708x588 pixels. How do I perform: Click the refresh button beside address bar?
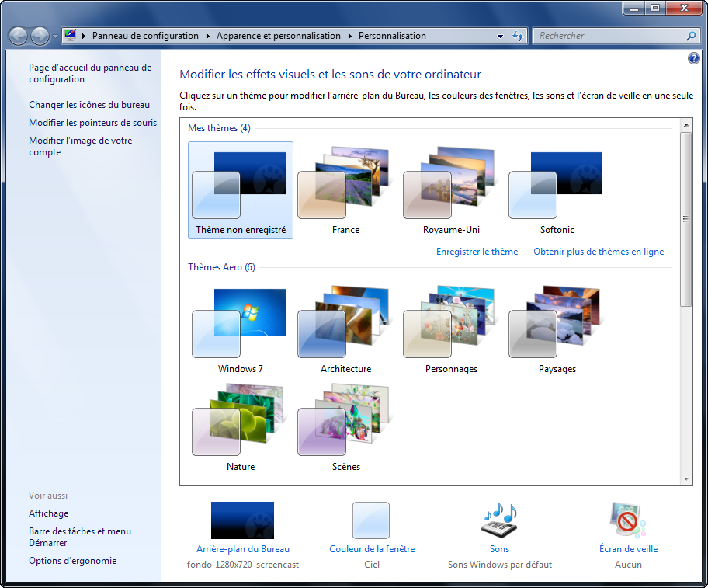519,36
